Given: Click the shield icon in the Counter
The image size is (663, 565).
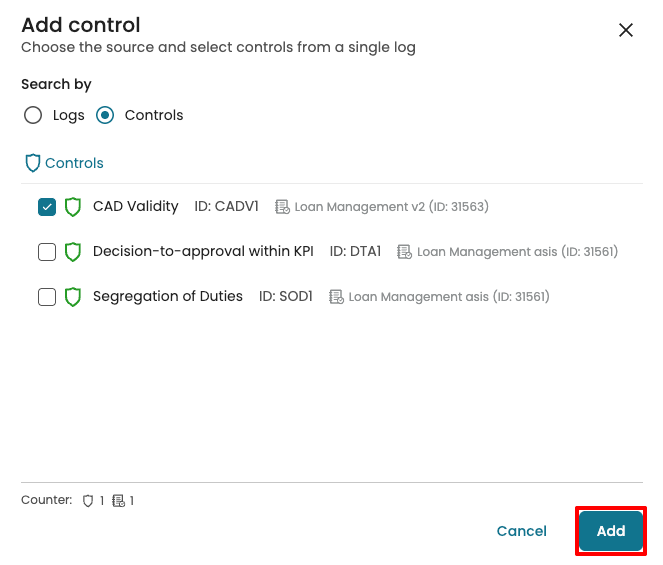Looking at the screenshot, I should (x=88, y=500).
